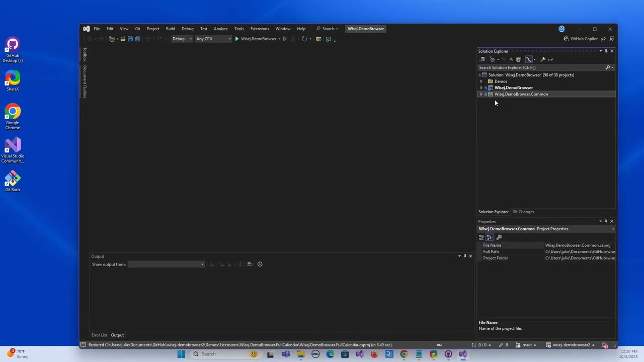644x362 pixels.
Task: Click Windows Start button on taskbar
Action: 181,354
